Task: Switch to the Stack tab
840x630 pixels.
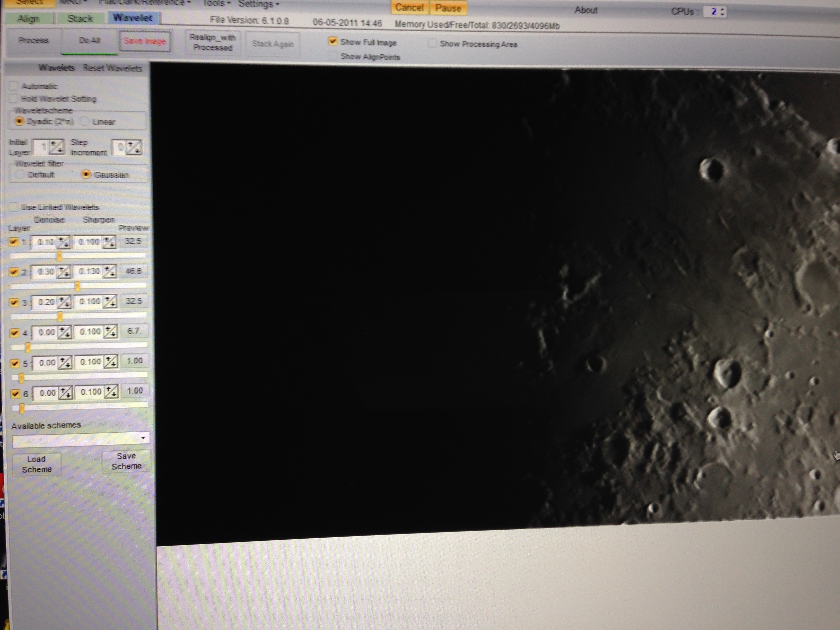Action: click(x=80, y=19)
